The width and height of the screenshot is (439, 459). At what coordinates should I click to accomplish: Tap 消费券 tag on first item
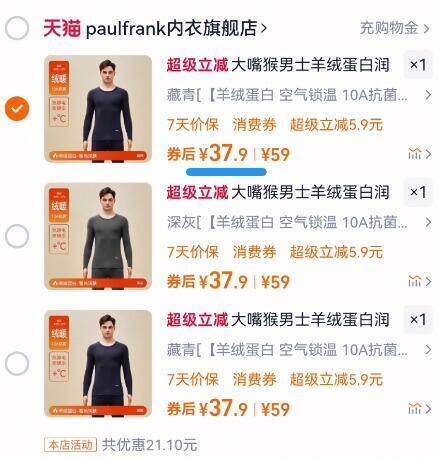pos(254,125)
